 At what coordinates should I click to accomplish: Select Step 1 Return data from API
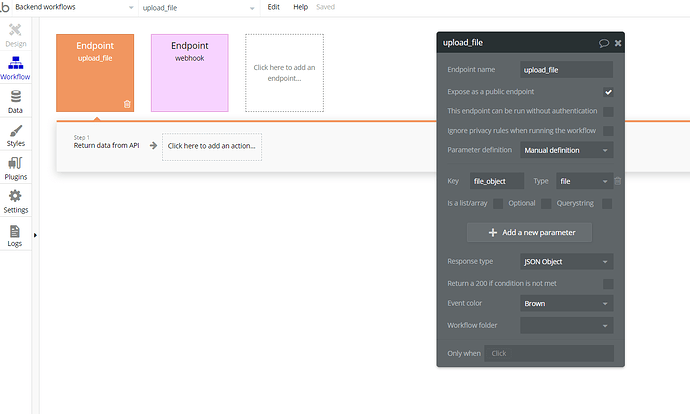(x=106, y=142)
